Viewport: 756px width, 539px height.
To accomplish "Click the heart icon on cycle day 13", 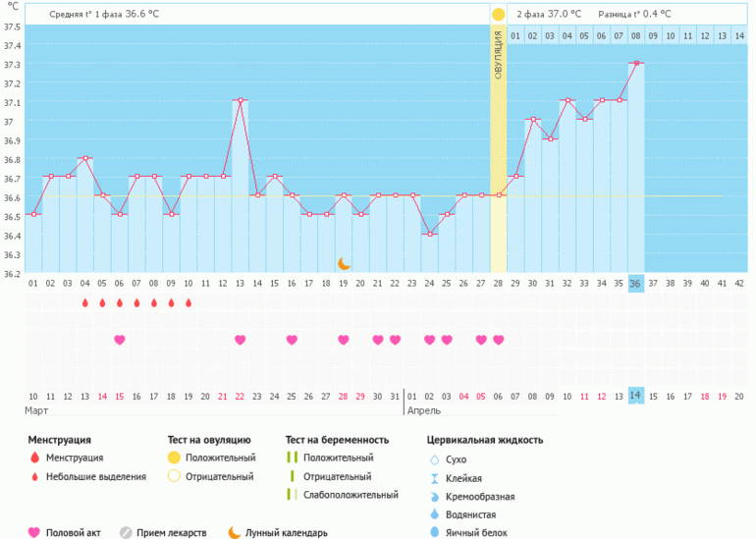I will (240, 340).
